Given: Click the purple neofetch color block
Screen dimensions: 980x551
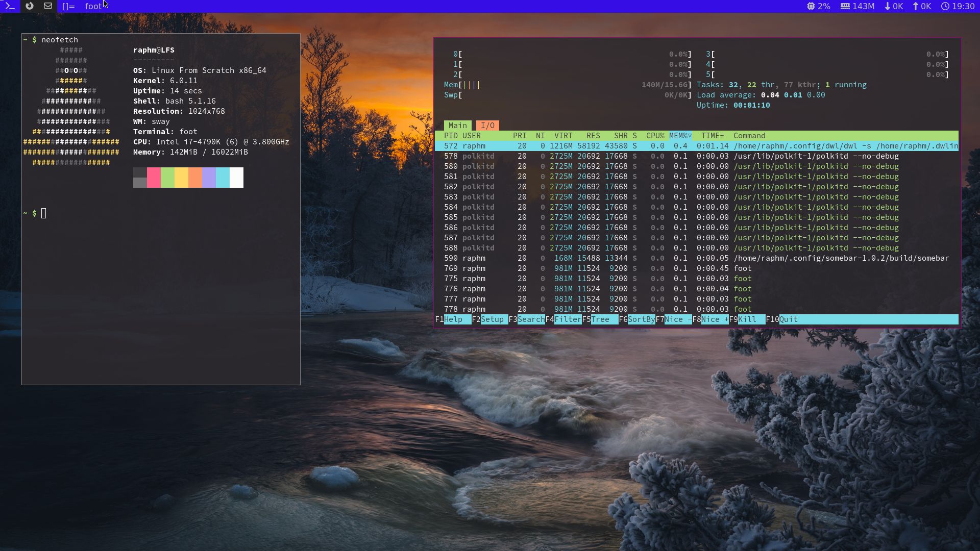Looking at the screenshot, I should click(209, 178).
